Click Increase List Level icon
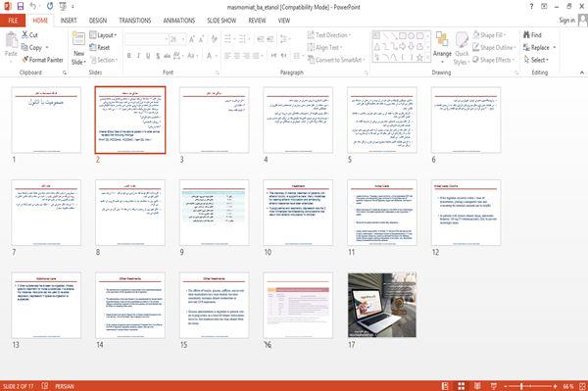The height and width of the screenshot is (391, 588). point(270,39)
